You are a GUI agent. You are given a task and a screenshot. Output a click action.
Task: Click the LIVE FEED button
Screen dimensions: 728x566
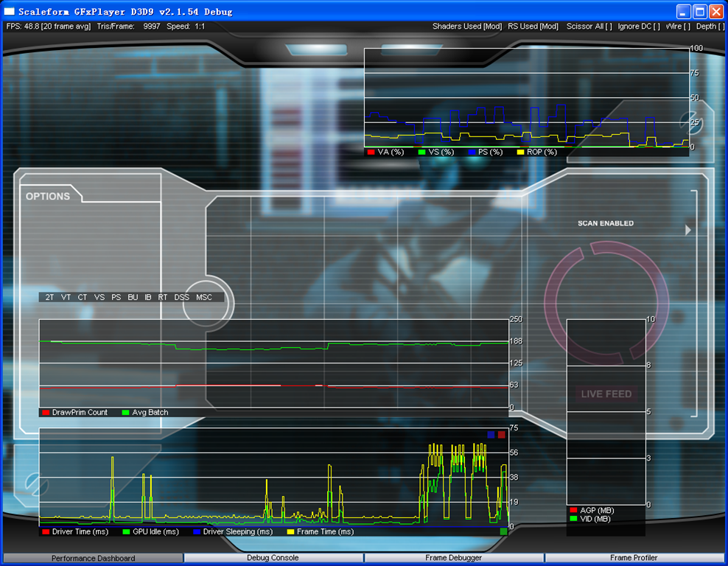click(x=606, y=394)
